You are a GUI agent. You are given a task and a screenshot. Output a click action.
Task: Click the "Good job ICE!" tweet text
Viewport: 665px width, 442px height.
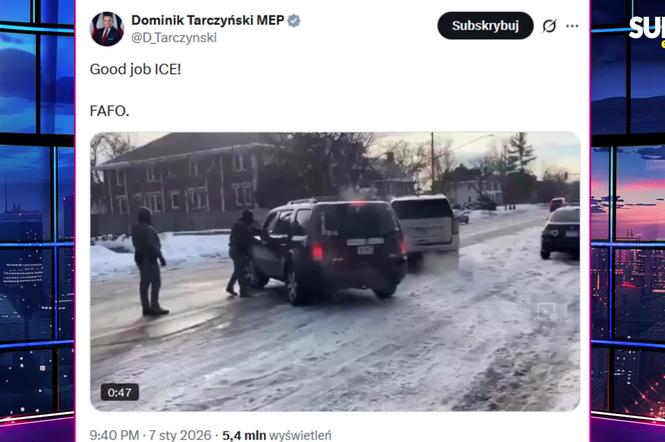(135, 69)
